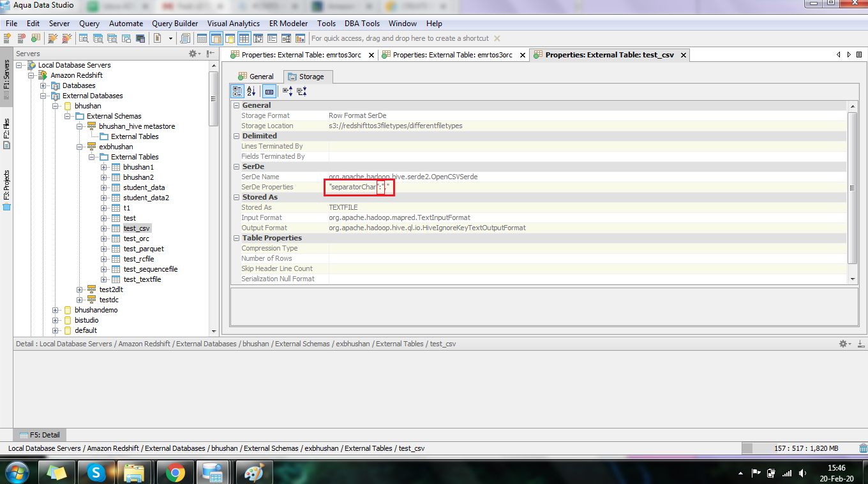Viewport: 868px width, 484px height.
Task: Click the taskbar clock showing 15:46
Action: tap(836, 467)
